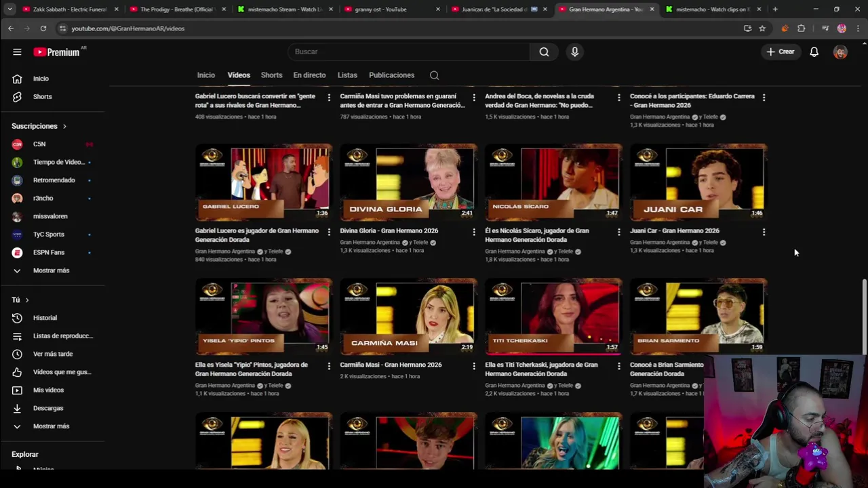Click into the Buscar search field
The image size is (868, 488).
coord(409,52)
